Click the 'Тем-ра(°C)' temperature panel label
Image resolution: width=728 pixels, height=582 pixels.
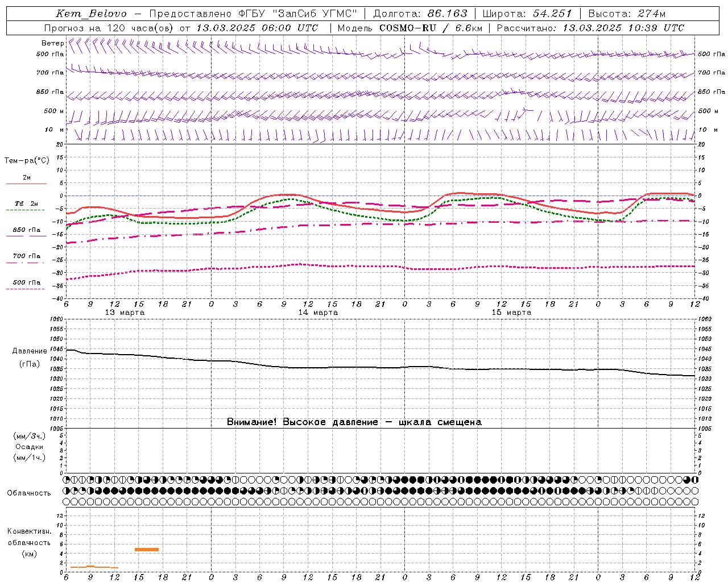pos(27,161)
